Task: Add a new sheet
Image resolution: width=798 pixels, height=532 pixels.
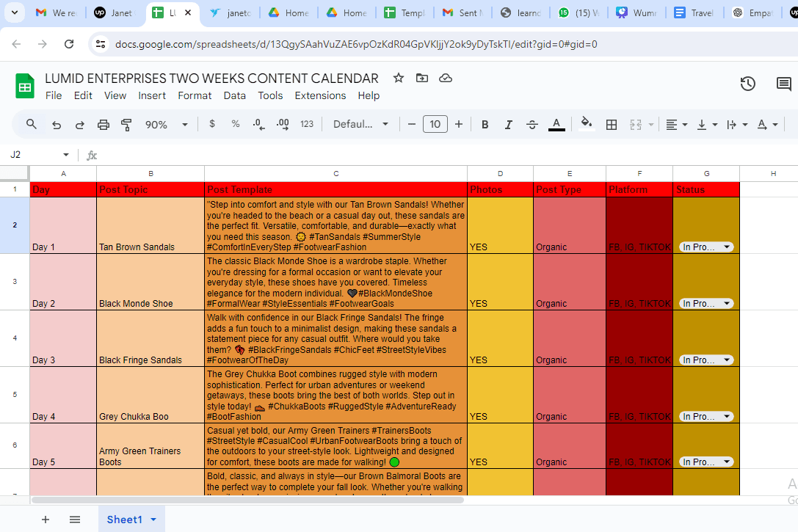Action: pos(46,520)
